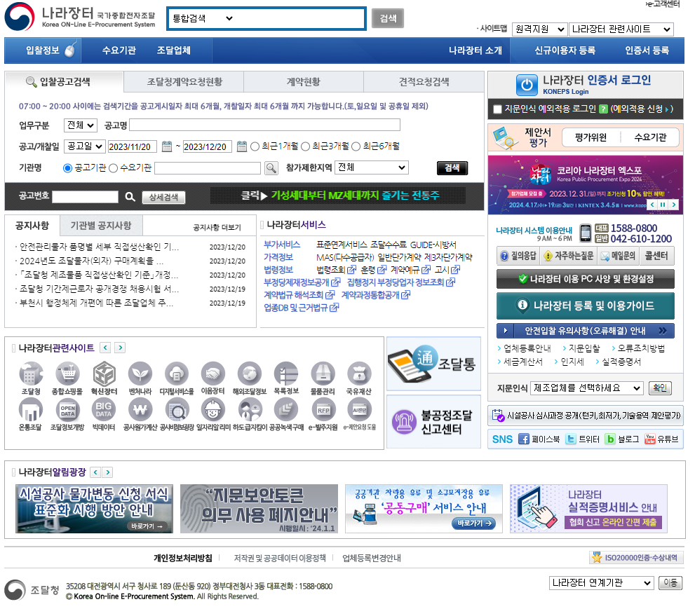Show the previous expo banner slide
Screen dimensions: 695x616
[652, 205]
